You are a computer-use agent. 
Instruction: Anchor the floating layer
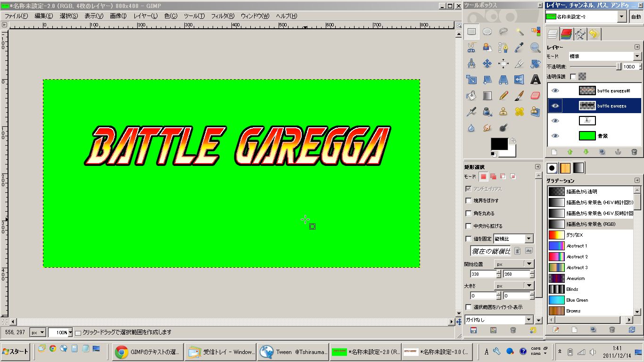[618, 152]
